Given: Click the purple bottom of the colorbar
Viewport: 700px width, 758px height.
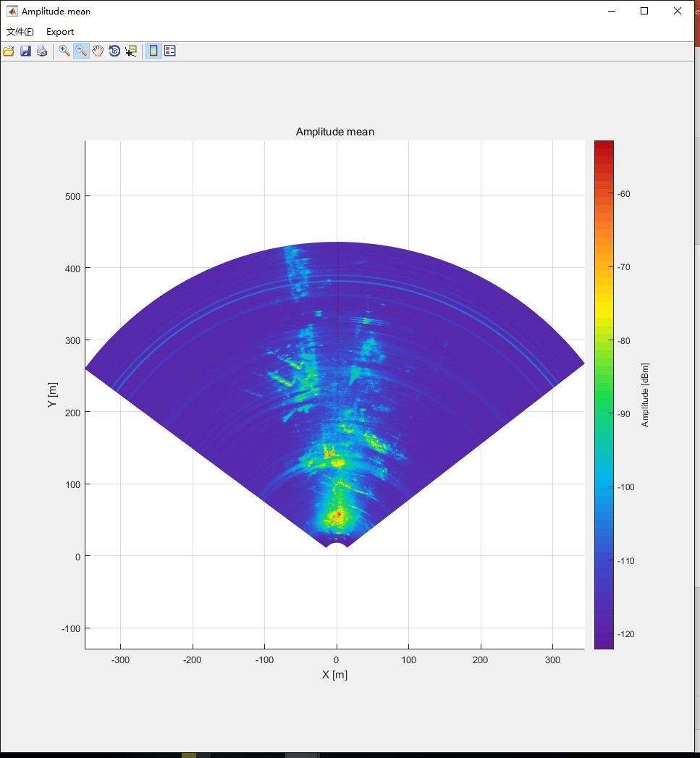Looking at the screenshot, I should pyautogui.click(x=604, y=641).
